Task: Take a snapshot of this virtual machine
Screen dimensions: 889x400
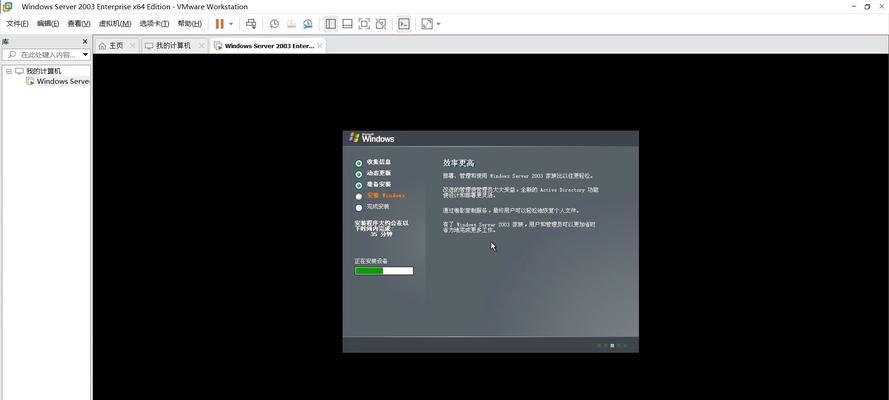Action: click(274, 24)
